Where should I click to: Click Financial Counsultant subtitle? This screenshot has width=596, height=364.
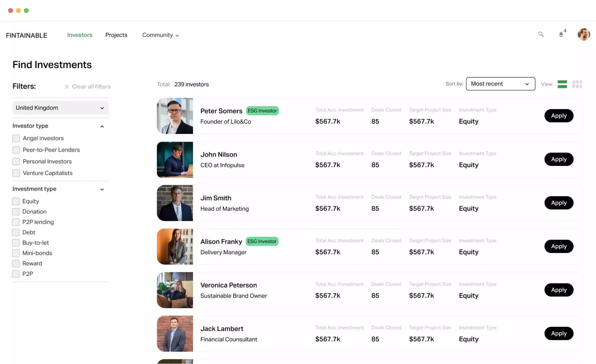tap(229, 339)
